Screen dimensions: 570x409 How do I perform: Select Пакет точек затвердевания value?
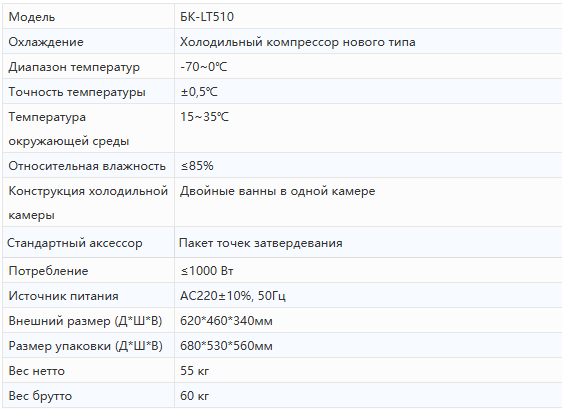tap(261, 243)
